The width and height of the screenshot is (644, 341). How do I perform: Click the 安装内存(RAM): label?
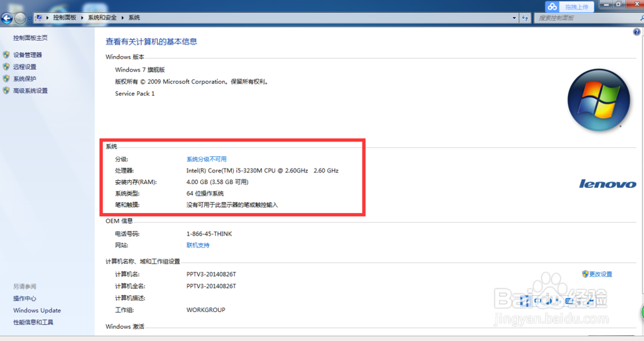135,182
